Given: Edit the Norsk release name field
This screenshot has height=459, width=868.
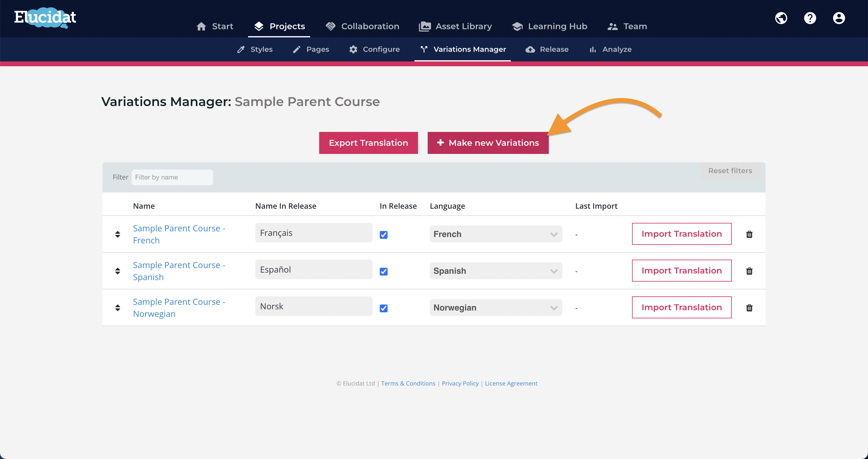Looking at the screenshot, I should (313, 306).
